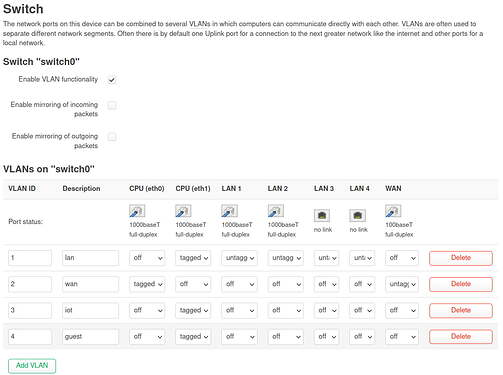Screen dimensions: 503x375
Task: Focus the VLAN ID field containing 2
Action: coord(30,284)
